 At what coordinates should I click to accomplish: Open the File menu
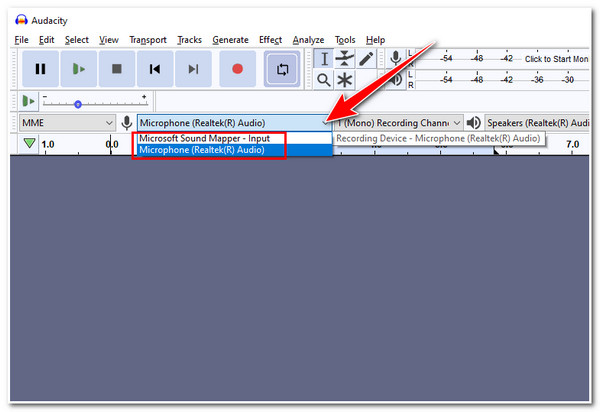[21, 40]
